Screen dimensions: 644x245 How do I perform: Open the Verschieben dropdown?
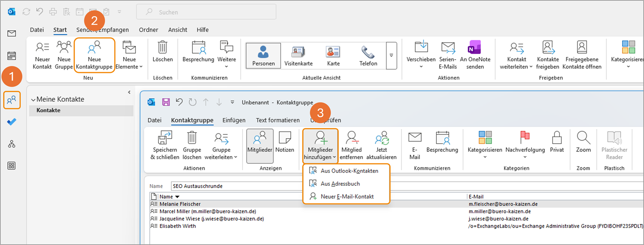point(421,55)
